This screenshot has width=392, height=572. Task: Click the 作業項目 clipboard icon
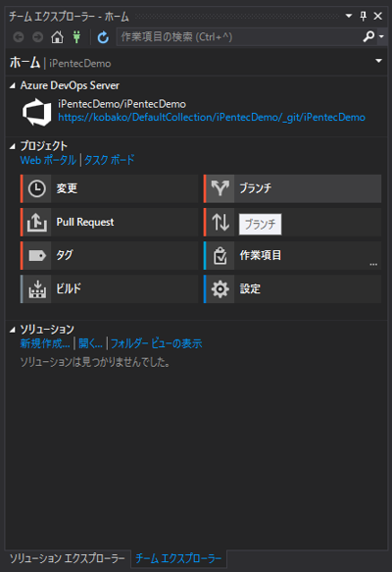(220, 255)
